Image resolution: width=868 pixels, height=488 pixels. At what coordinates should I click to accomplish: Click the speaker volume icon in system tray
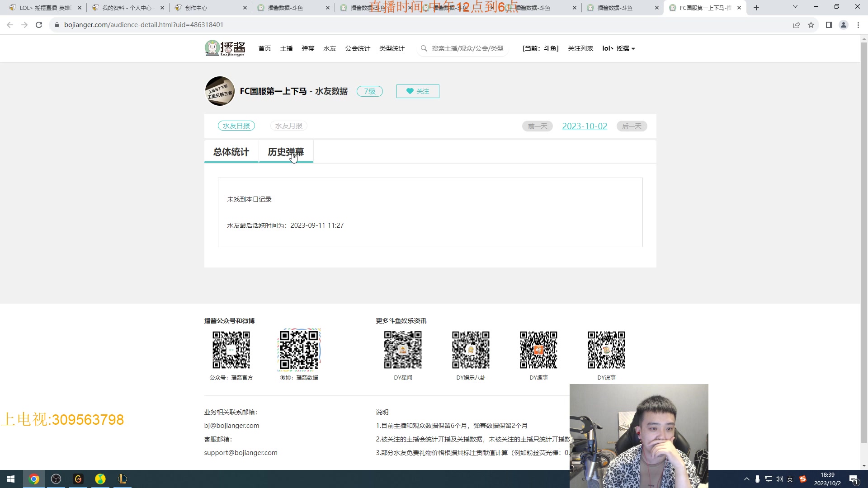point(779,479)
